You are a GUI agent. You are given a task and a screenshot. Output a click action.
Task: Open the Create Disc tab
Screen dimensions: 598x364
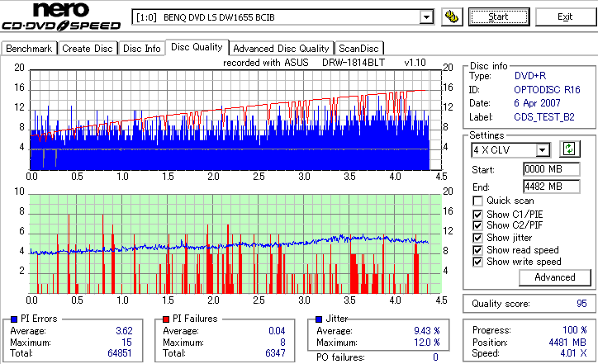point(88,49)
